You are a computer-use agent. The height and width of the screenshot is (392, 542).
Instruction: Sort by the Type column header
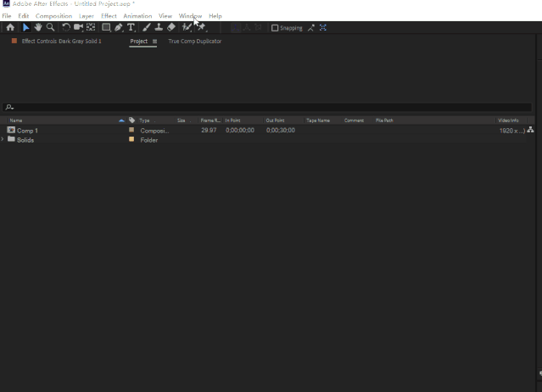pos(144,120)
